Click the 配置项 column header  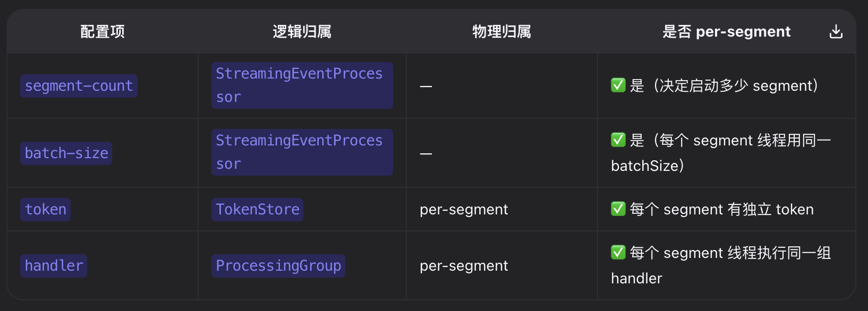(x=103, y=32)
